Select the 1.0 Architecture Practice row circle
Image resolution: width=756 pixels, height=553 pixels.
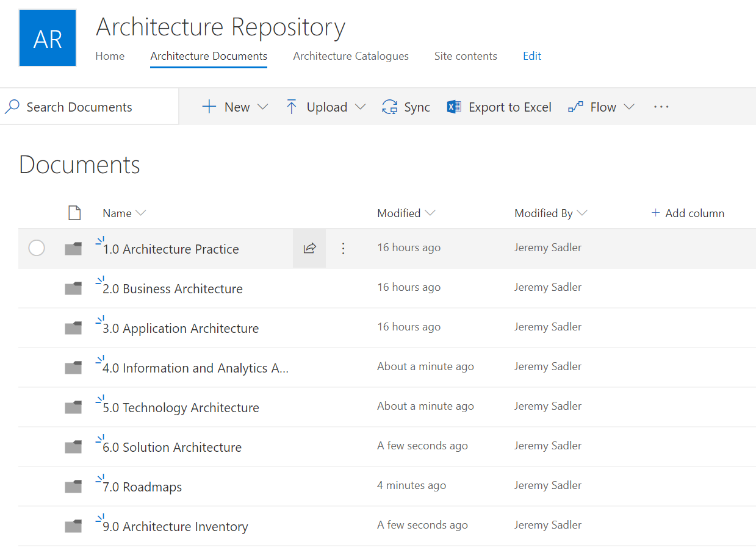point(37,248)
